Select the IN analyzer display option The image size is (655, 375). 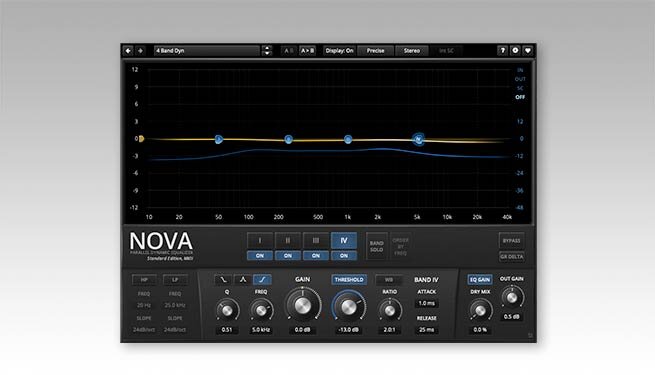pyautogui.click(x=520, y=70)
